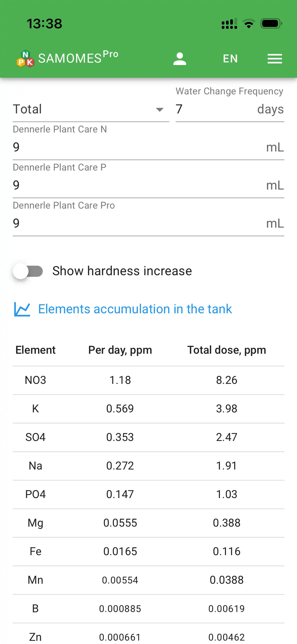Open the user account profile icon
This screenshot has width=297, height=644.
click(180, 59)
